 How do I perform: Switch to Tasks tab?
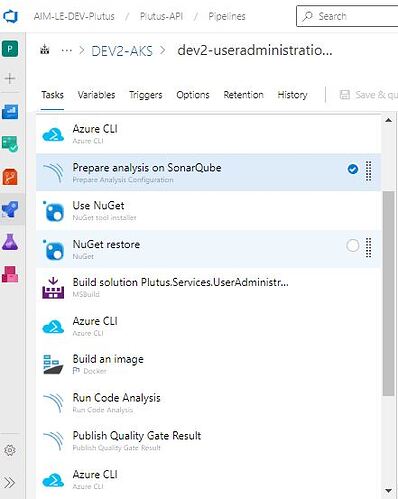[52, 95]
